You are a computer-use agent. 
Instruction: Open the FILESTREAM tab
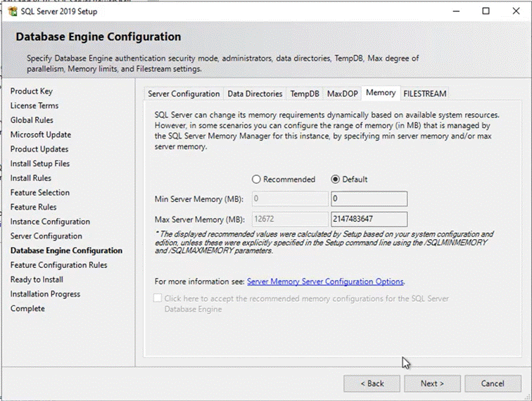pos(425,94)
